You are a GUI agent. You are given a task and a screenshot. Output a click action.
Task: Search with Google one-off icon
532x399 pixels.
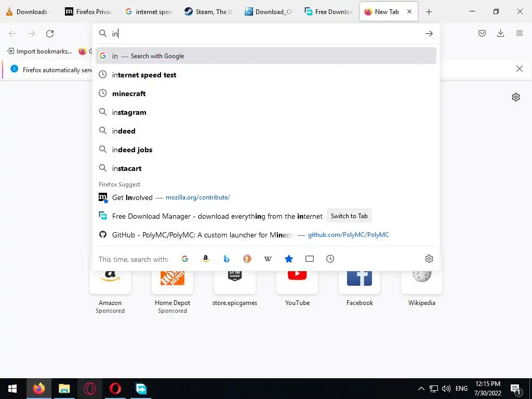(x=185, y=259)
